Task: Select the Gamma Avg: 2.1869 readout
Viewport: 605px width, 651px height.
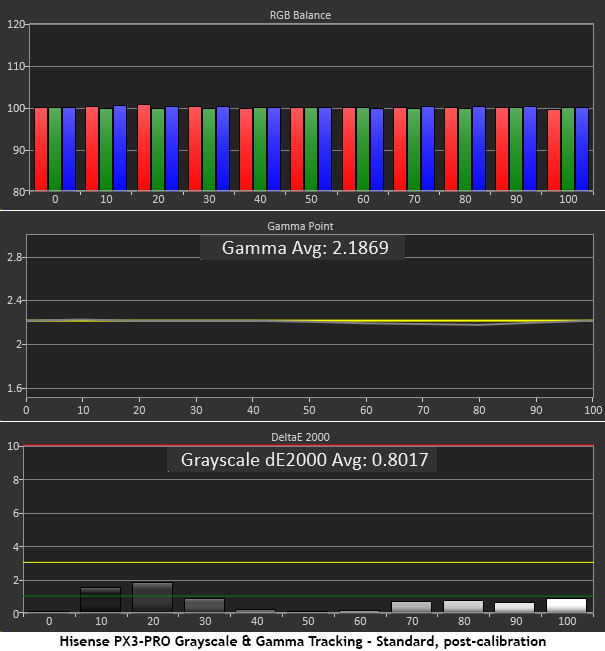Action: 305,248
